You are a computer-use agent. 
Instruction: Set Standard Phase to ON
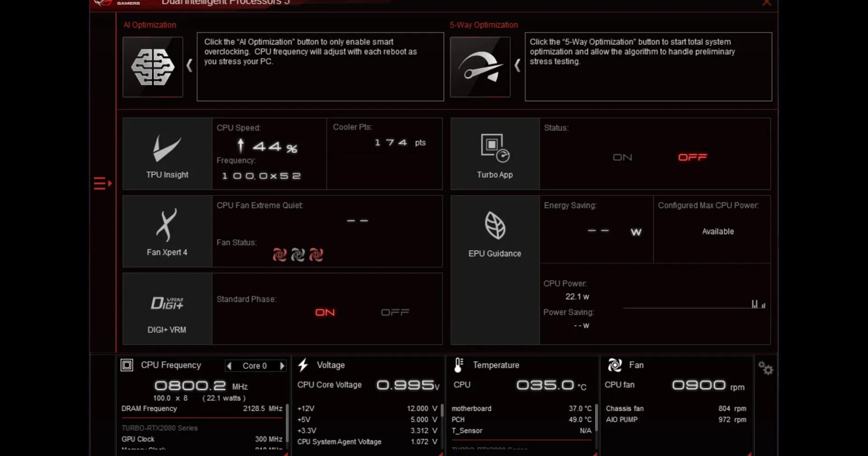(x=325, y=313)
